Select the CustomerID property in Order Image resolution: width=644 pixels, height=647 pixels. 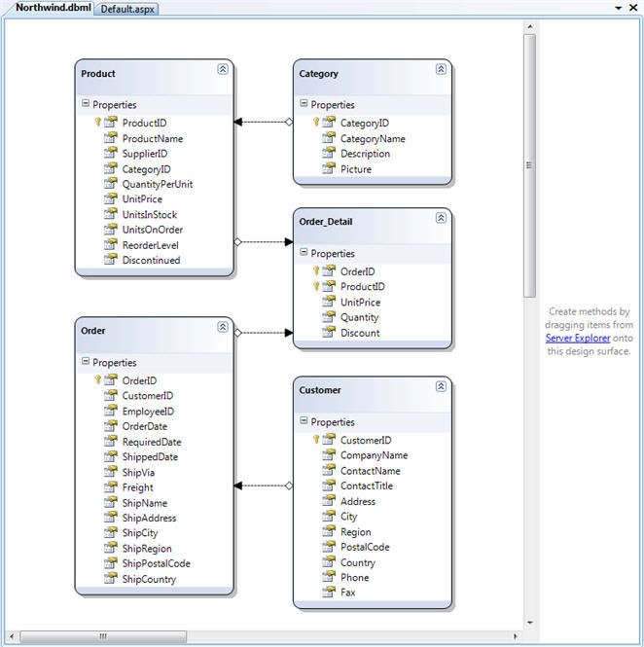[148, 395]
